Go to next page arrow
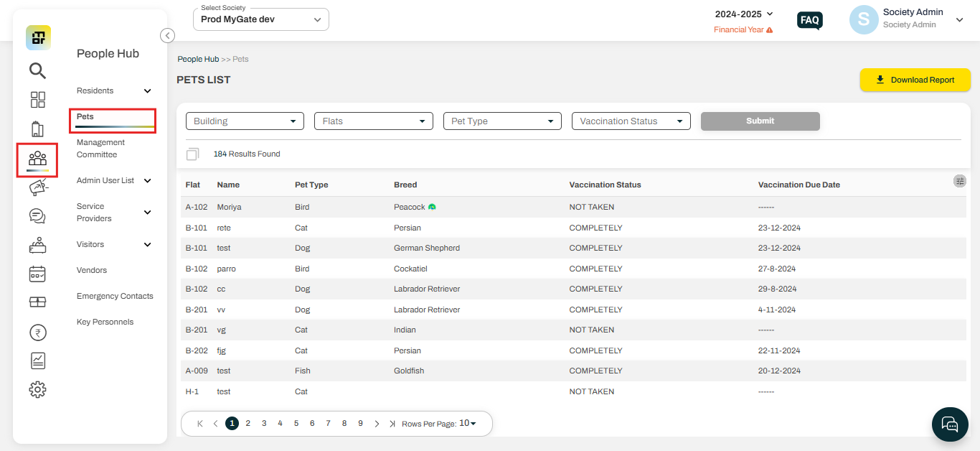The width and height of the screenshot is (980, 451). [x=377, y=424]
